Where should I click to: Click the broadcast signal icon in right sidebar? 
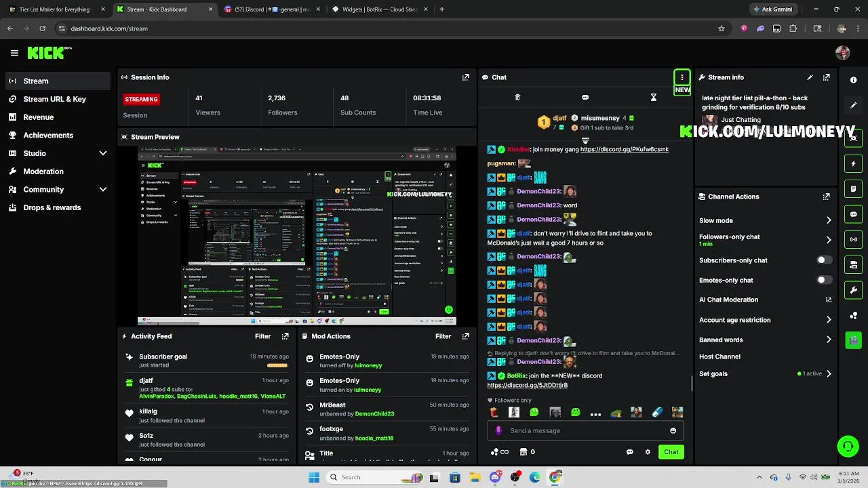(853, 239)
